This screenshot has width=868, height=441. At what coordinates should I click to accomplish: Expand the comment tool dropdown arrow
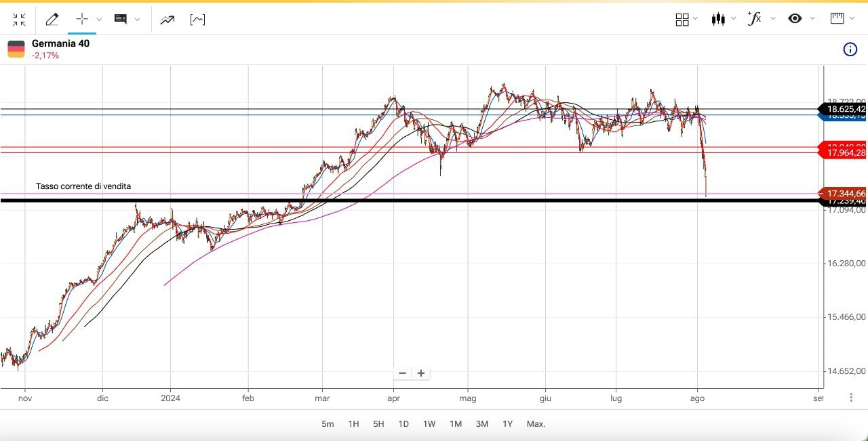pos(138,20)
